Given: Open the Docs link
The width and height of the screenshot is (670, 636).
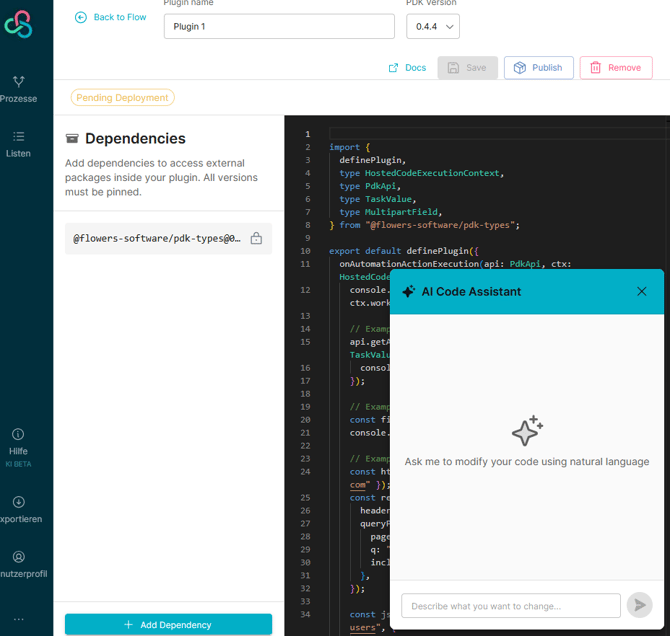Looking at the screenshot, I should tap(407, 68).
